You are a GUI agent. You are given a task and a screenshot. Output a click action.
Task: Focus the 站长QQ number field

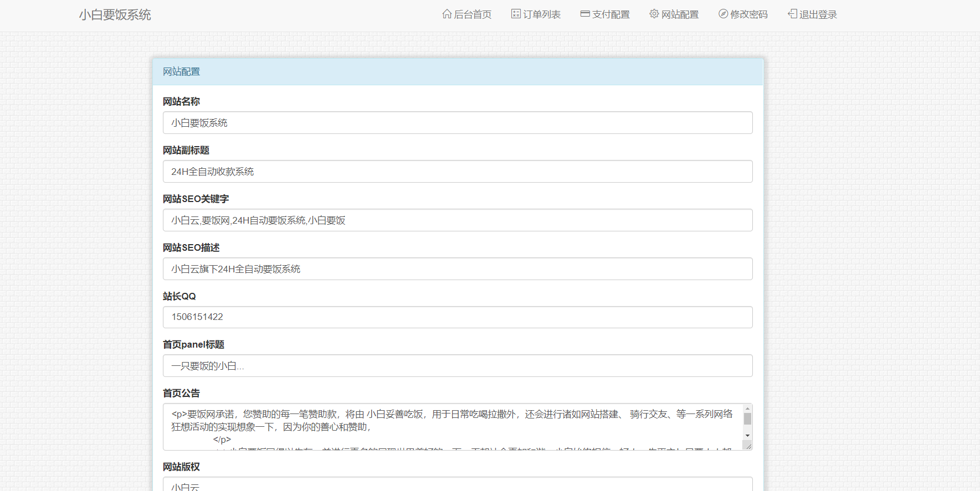(457, 317)
